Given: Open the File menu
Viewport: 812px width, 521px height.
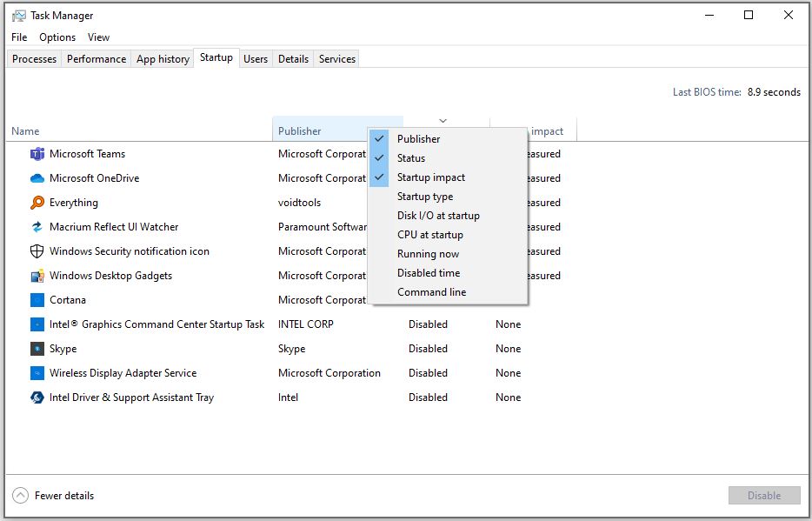Looking at the screenshot, I should [18, 37].
